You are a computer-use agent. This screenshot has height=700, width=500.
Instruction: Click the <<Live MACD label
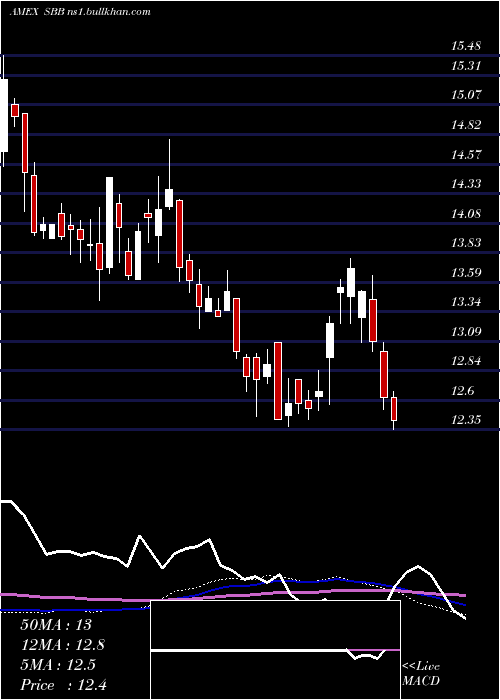click(421, 673)
